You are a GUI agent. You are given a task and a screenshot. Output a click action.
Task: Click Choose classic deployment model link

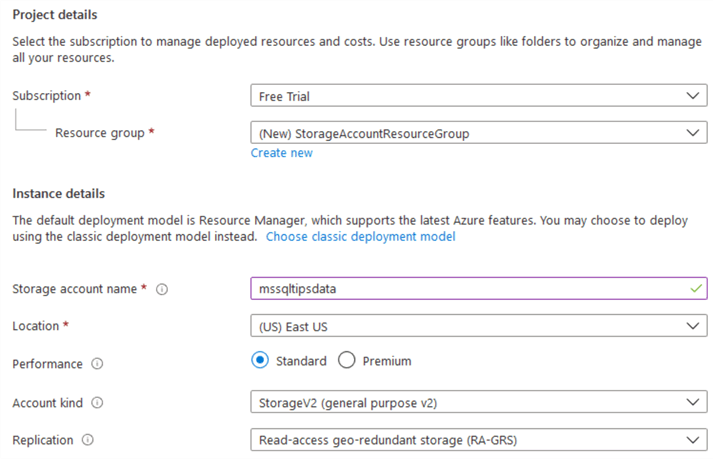[x=360, y=237]
